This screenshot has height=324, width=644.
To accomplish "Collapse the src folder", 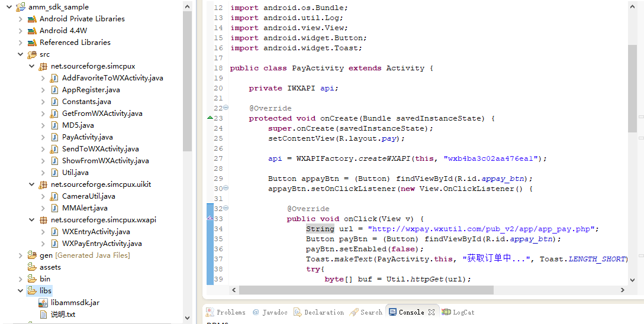I will tap(20, 54).
